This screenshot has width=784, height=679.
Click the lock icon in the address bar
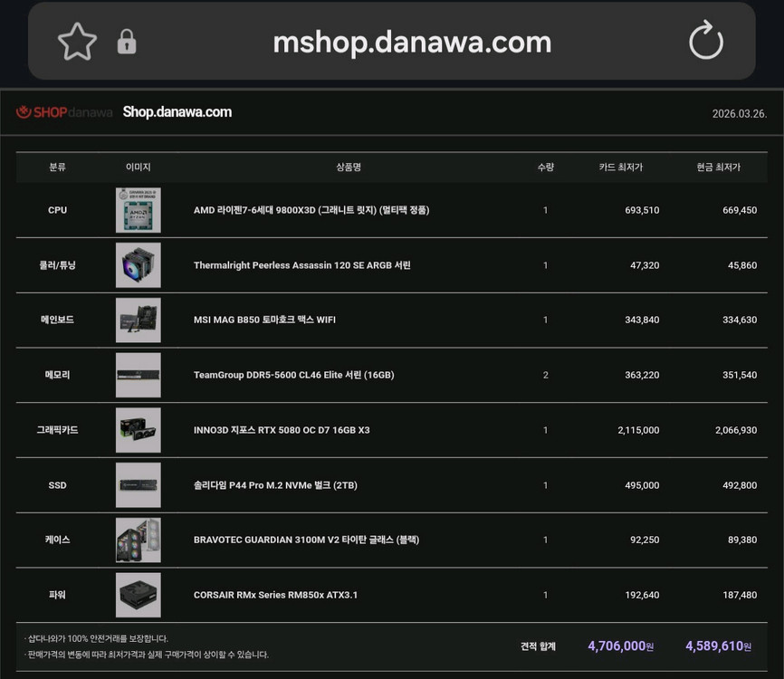point(126,41)
